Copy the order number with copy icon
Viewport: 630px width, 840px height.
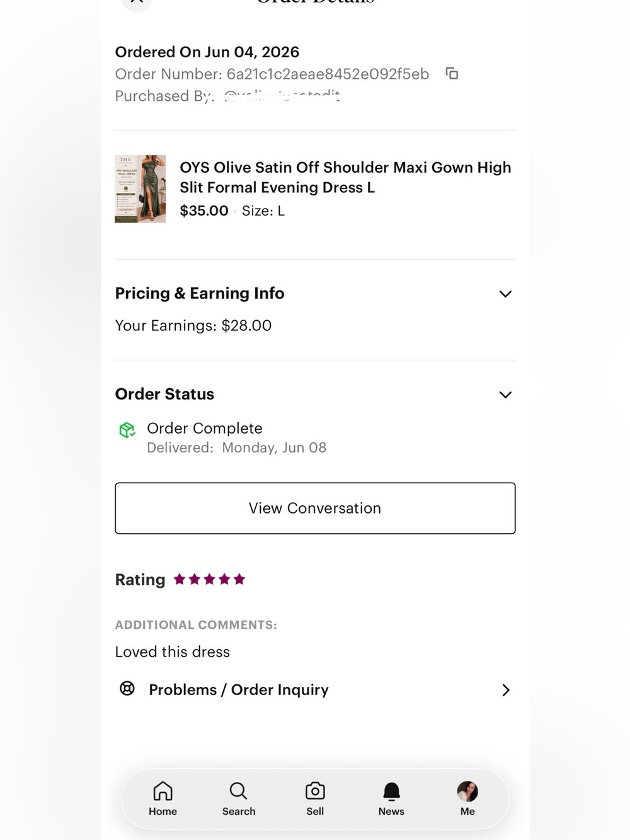coord(452,74)
